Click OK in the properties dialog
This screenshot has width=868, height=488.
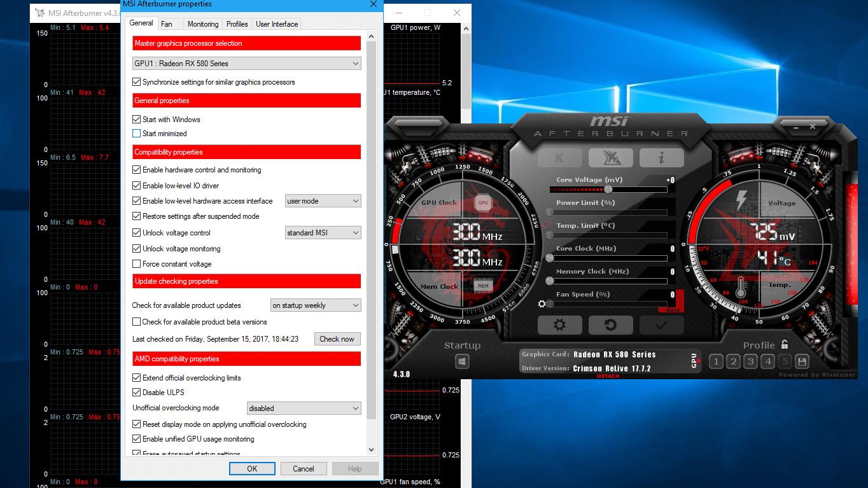pyautogui.click(x=252, y=469)
